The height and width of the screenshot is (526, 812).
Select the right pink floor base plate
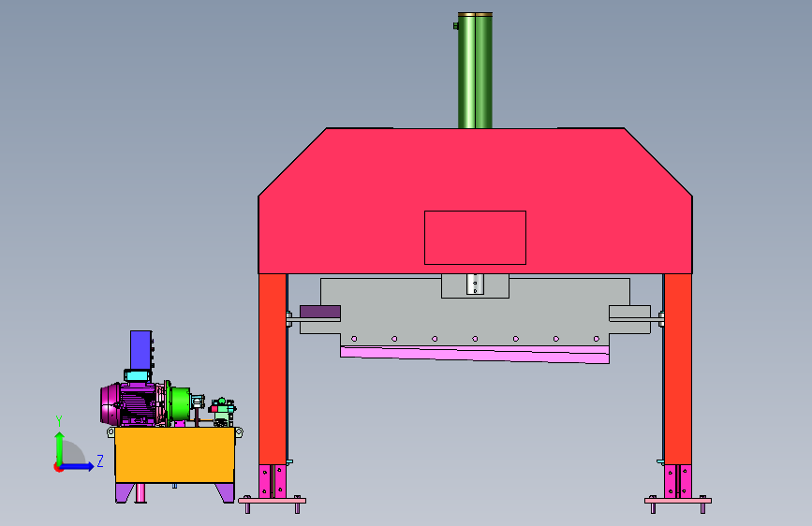[x=678, y=501]
